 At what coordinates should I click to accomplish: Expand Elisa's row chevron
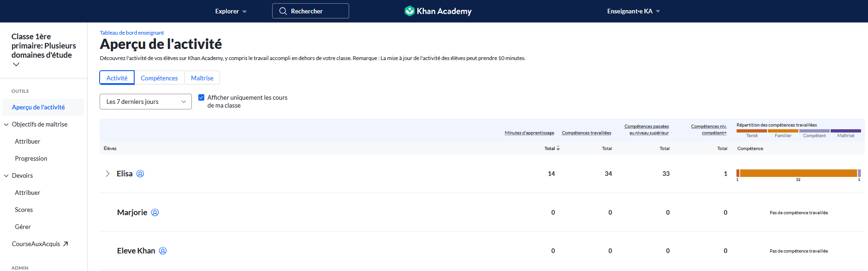coord(107,174)
